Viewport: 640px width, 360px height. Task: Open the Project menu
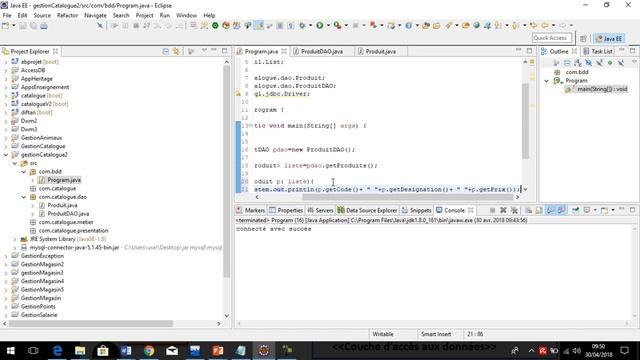(144, 15)
